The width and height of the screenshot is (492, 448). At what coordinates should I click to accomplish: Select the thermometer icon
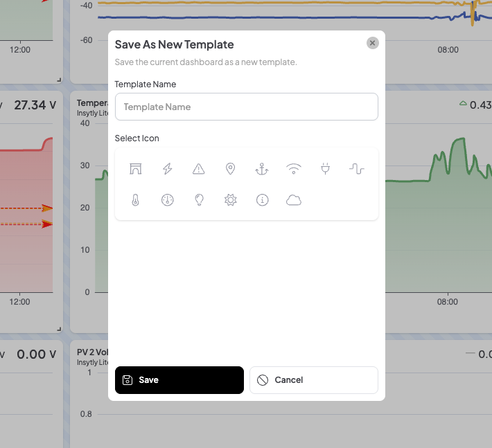136,200
